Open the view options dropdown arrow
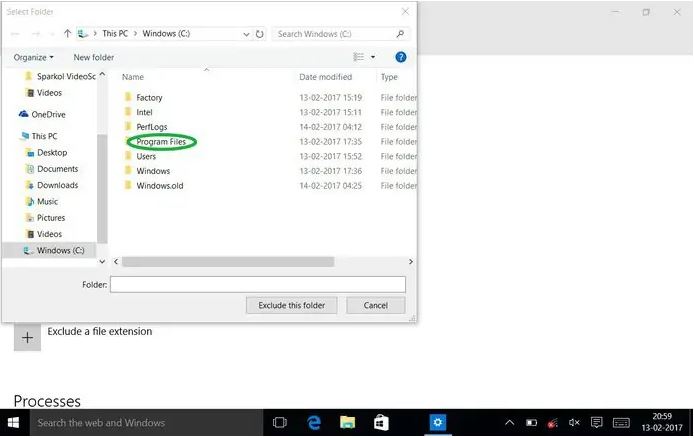The image size is (694, 438). [373, 57]
